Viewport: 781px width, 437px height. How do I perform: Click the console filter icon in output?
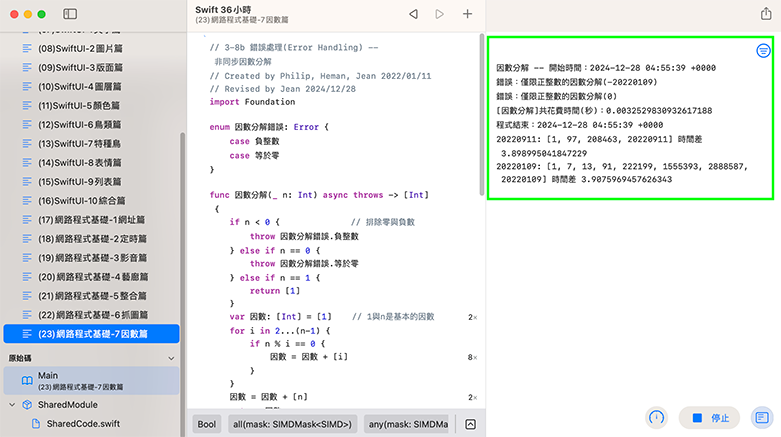tap(763, 50)
